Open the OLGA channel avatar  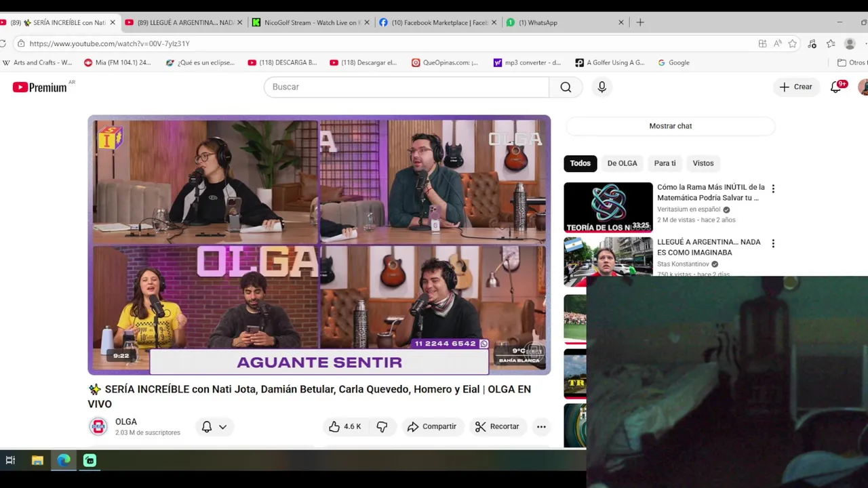(98, 426)
